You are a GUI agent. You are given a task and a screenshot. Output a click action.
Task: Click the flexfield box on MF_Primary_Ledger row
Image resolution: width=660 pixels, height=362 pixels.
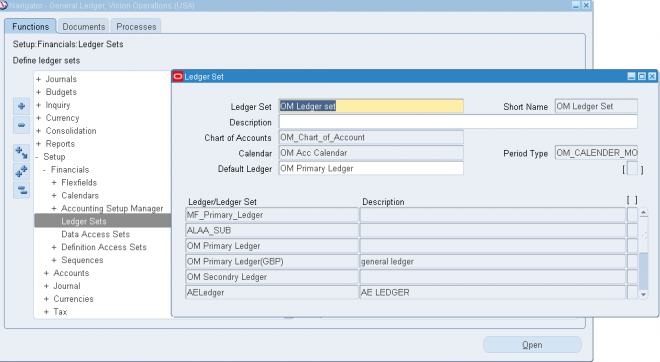point(632,215)
